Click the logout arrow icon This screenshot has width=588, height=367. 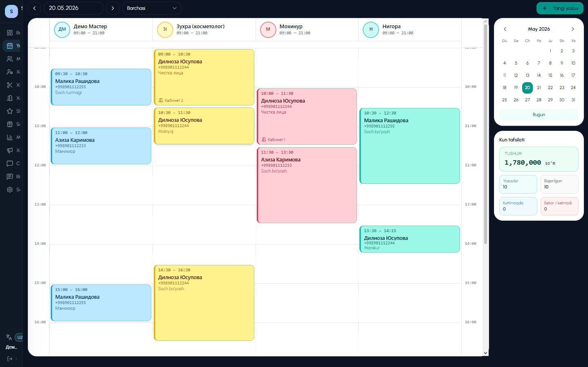[10, 359]
